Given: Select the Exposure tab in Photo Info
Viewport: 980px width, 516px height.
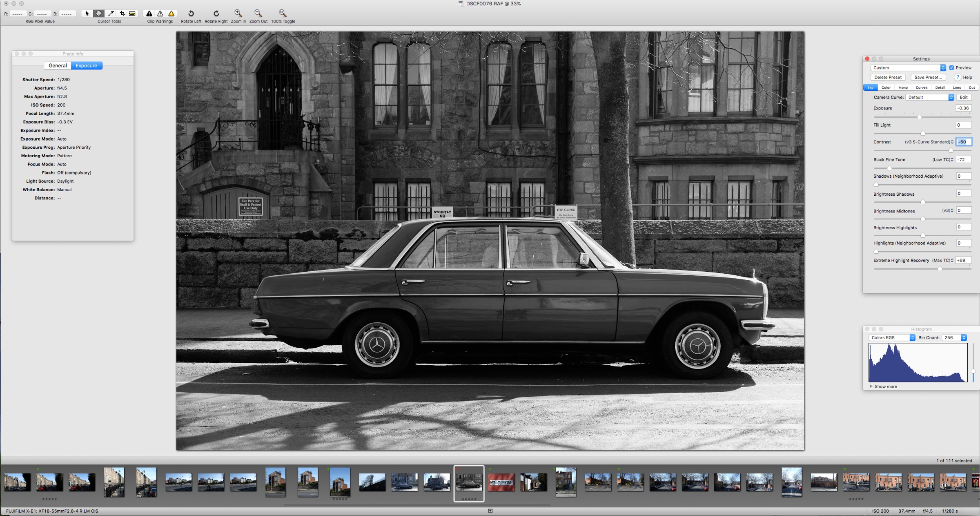Looking at the screenshot, I should click(87, 65).
